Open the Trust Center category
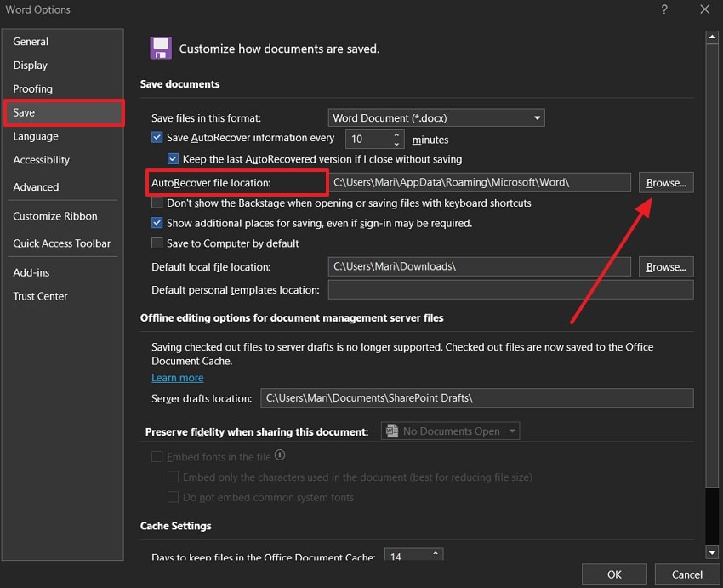This screenshot has height=588, width=723. (x=40, y=297)
